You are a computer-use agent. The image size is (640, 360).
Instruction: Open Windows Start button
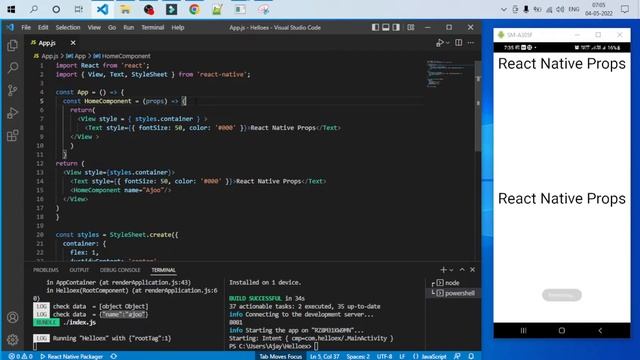click(11, 9)
